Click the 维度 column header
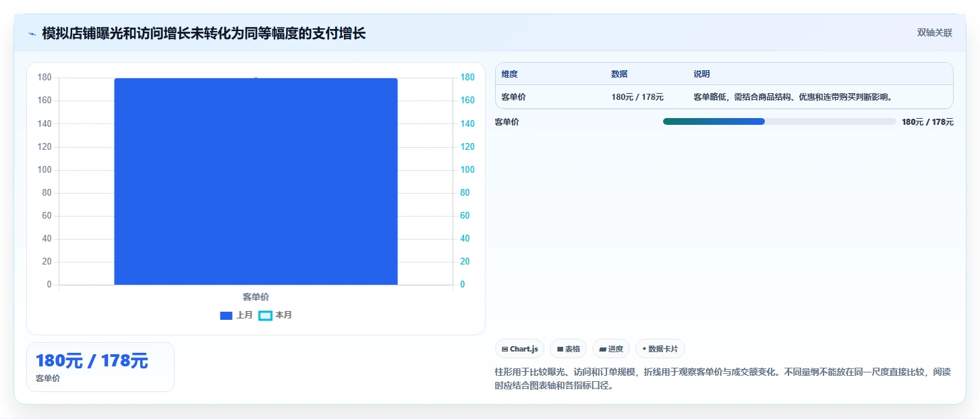The height and width of the screenshot is (419, 980). (x=510, y=74)
